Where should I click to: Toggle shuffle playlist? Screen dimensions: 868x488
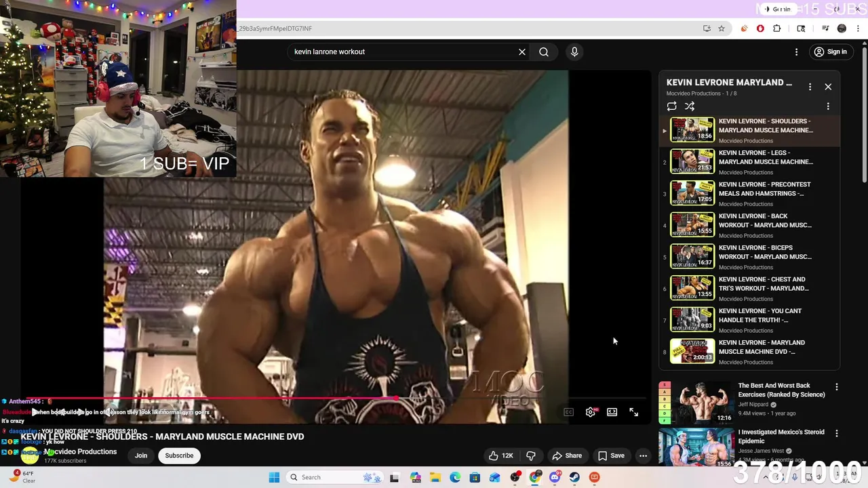[690, 106]
